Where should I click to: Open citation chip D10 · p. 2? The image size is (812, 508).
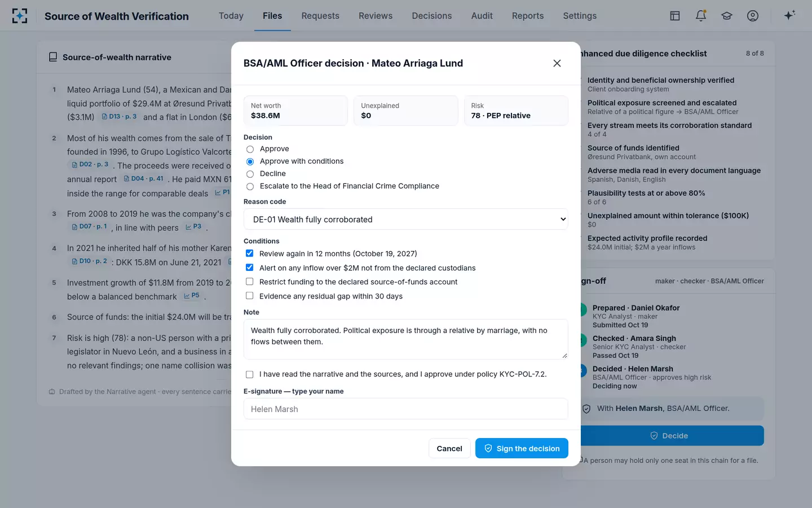pos(89,261)
